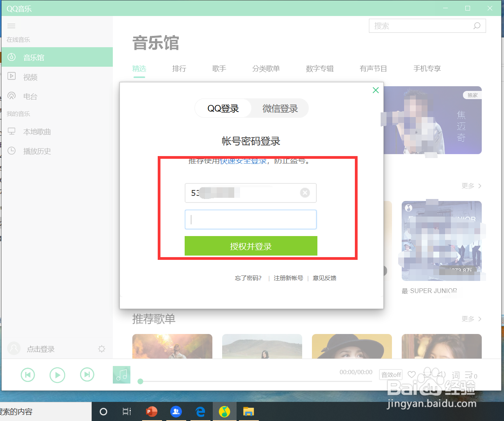Select the QQ登录 option
Screen dimensions: 504x421
click(223, 108)
